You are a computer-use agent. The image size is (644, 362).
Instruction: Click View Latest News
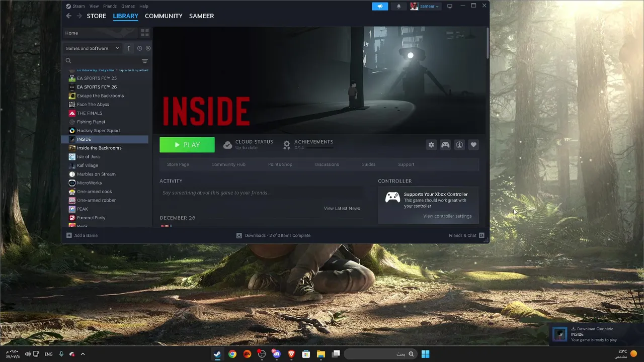click(x=342, y=208)
